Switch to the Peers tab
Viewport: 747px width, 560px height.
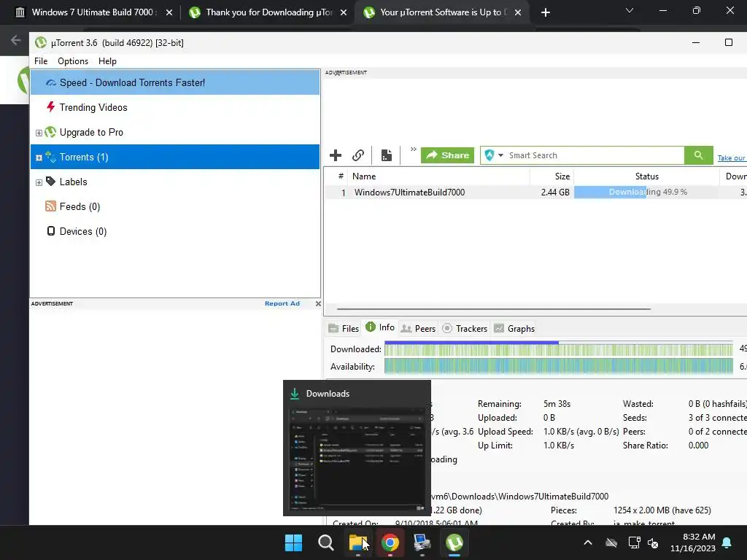pyautogui.click(x=418, y=329)
